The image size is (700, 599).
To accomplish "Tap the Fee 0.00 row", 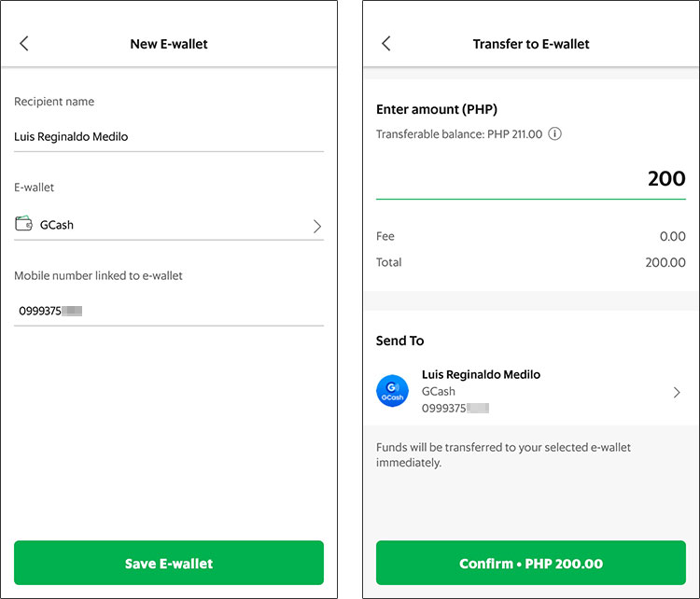I will [x=531, y=236].
